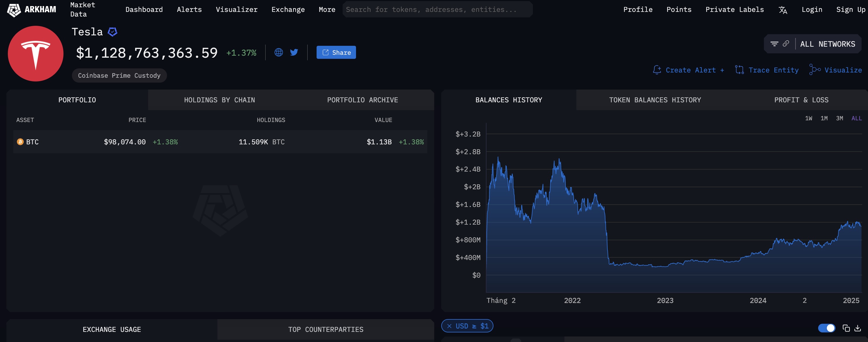Click BTC value $1.13B
The width and height of the screenshot is (868, 342).
click(379, 142)
